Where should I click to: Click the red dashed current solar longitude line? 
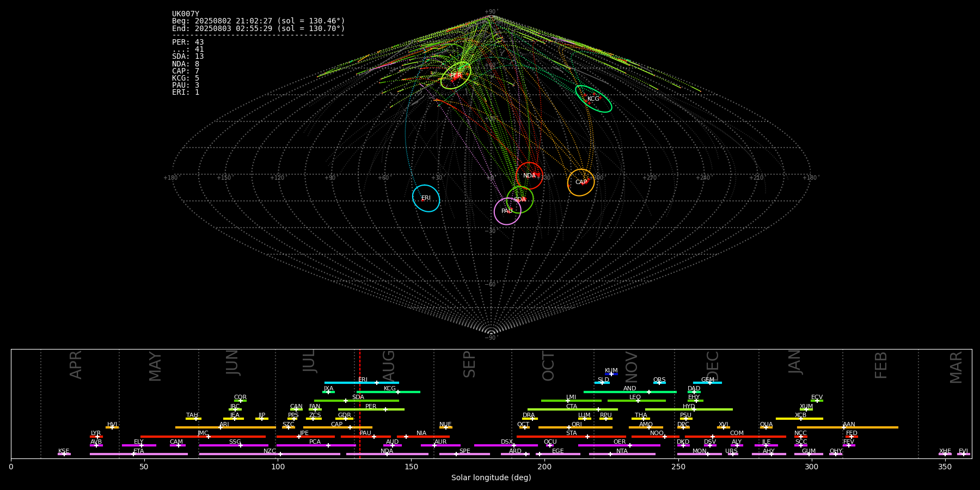[359, 403]
